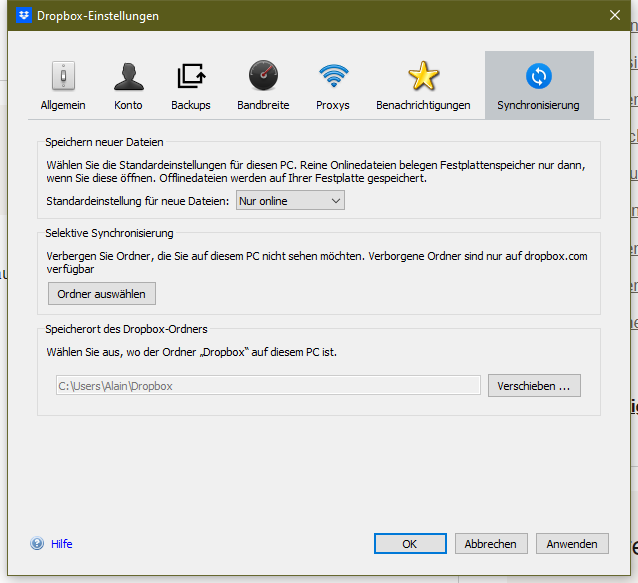The image size is (638, 583).
Task: Select the Bandbreite speedometer tab
Action: click(x=263, y=85)
